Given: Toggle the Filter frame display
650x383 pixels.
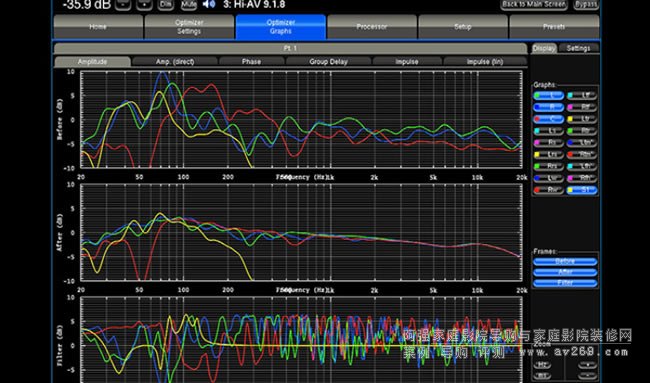Looking at the screenshot, I should click(565, 283).
